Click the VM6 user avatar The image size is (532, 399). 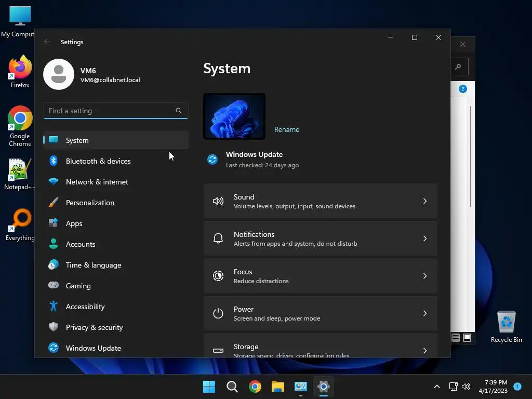point(59,74)
